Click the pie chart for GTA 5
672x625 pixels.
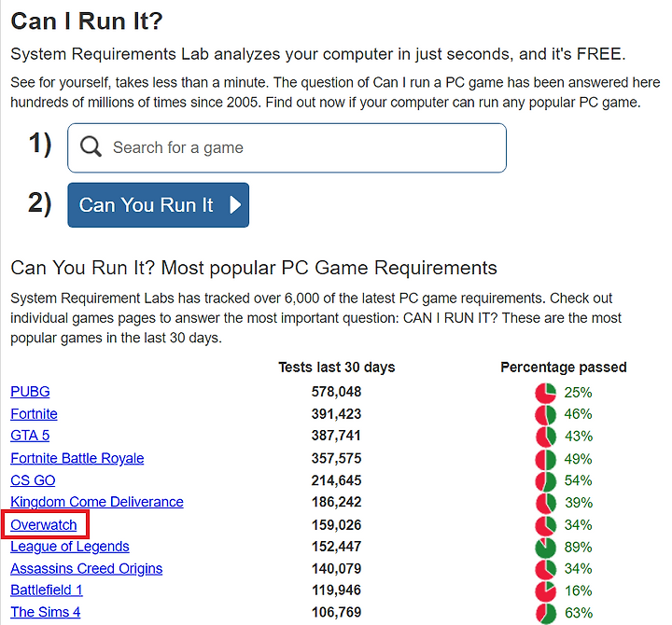545,437
